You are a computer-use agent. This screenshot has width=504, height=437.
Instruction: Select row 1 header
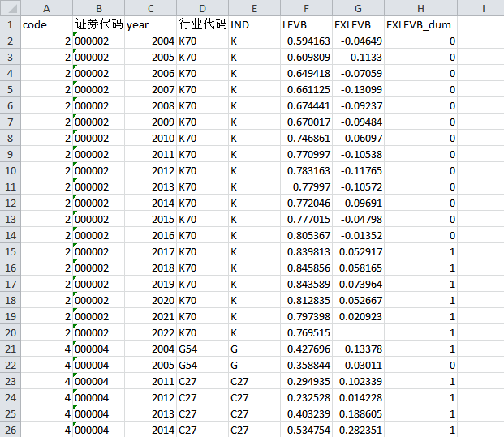(11, 24)
